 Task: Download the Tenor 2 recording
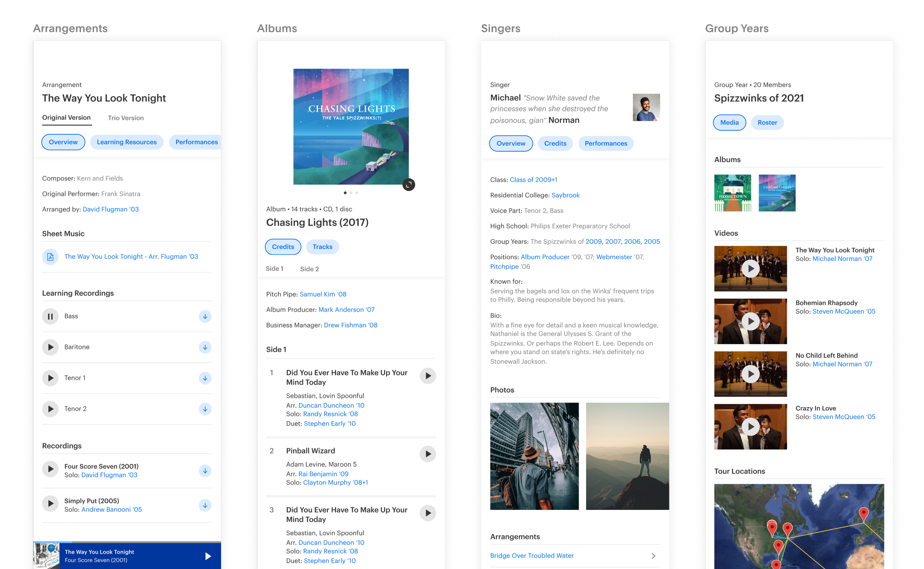tap(205, 409)
